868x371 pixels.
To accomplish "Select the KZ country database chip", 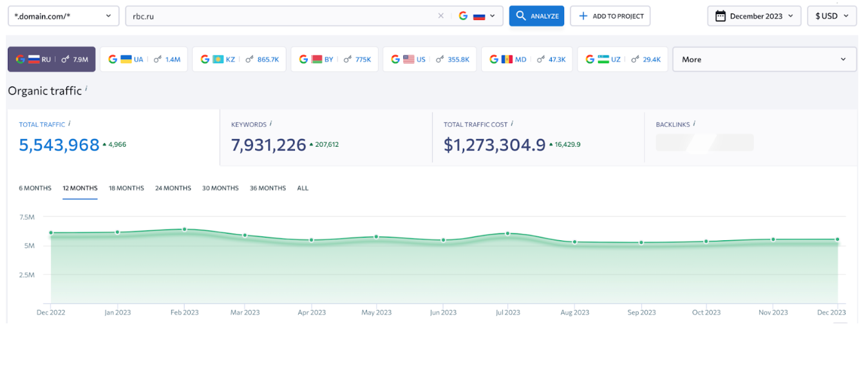I will pos(239,59).
